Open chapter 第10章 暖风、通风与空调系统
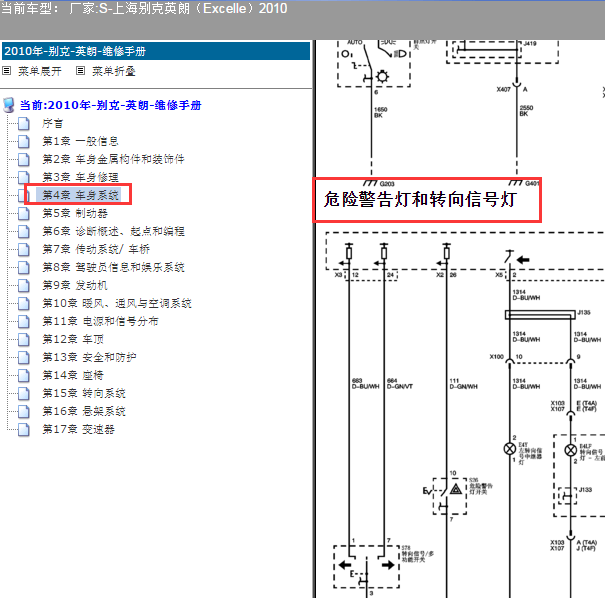 point(117,303)
